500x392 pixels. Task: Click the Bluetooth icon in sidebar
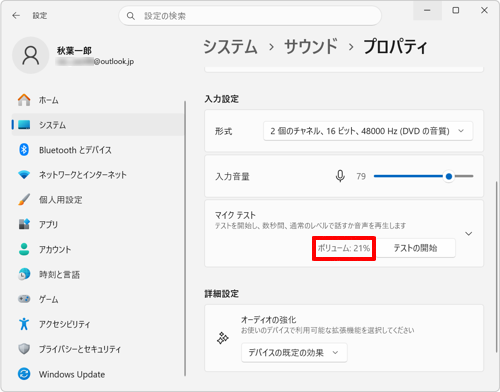24,150
